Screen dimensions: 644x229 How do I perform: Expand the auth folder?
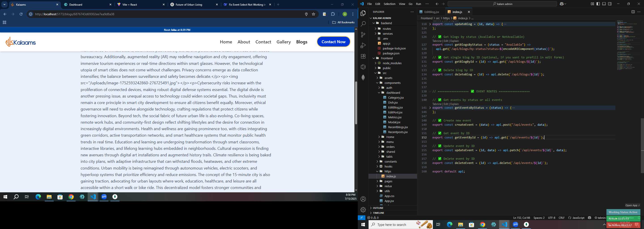[389, 88]
